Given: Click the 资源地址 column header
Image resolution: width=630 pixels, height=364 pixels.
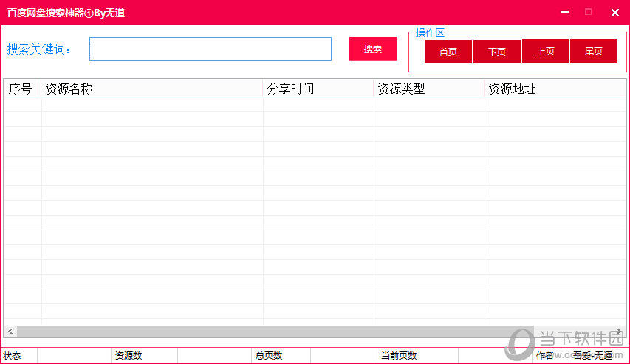Looking at the screenshot, I should tap(555, 89).
